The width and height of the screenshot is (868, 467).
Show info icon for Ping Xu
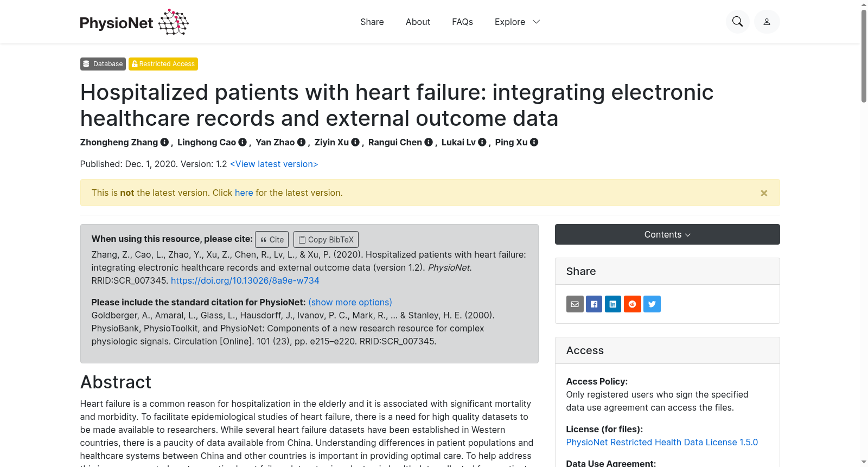pos(534,142)
